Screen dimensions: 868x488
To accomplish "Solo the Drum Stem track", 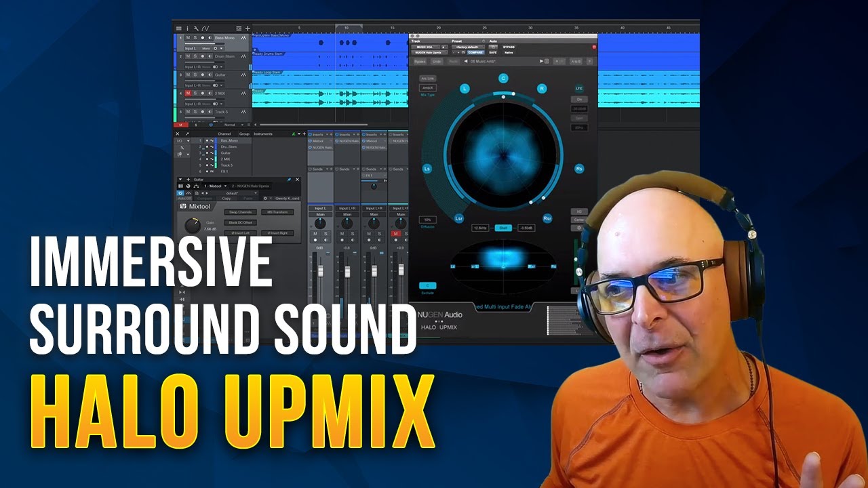I will coord(195,56).
